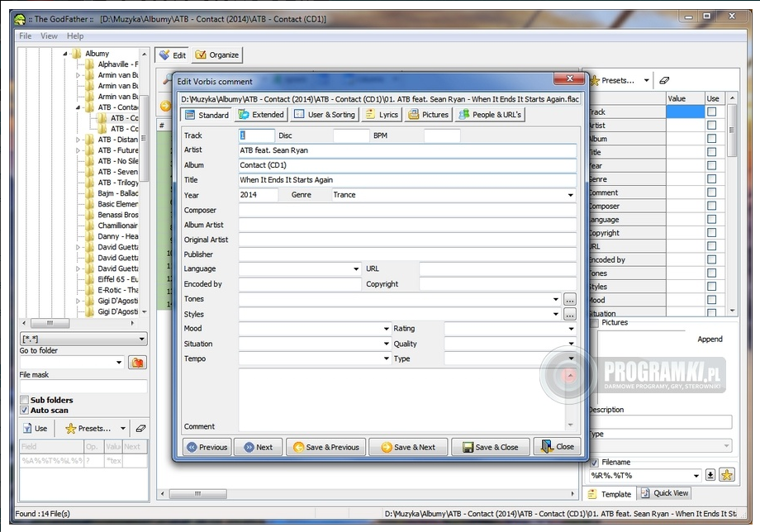Open the Styles browse button (…)
760x532 pixels.
(569, 315)
